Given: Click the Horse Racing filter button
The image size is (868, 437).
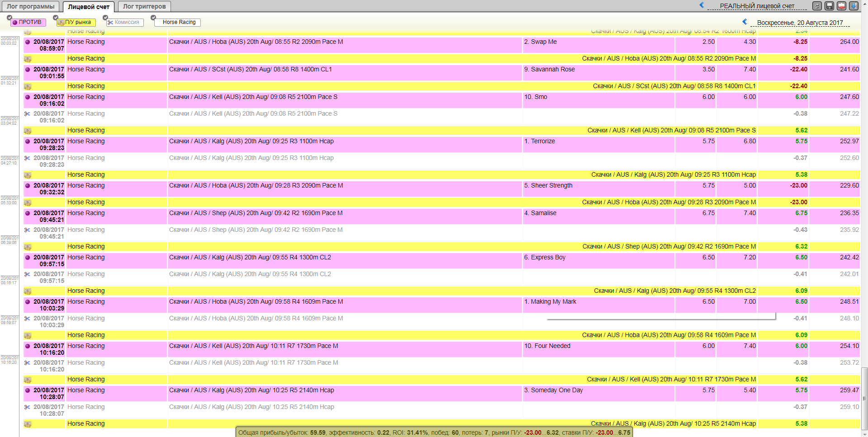Looking at the screenshot, I should (x=178, y=22).
